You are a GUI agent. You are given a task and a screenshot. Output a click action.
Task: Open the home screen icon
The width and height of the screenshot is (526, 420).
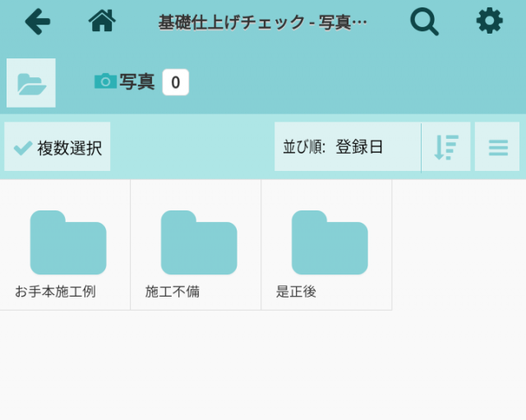(102, 21)
